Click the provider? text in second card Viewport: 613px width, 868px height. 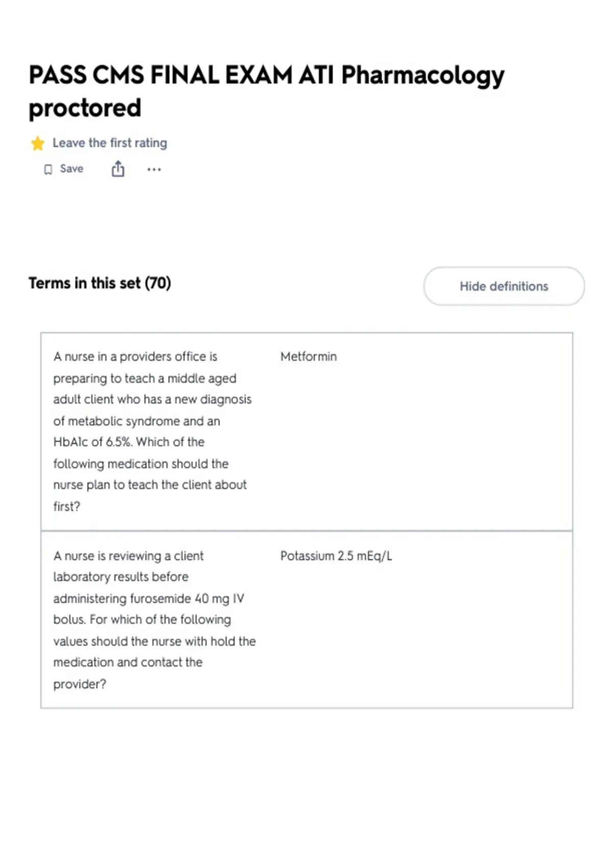(x=80, y=684)
